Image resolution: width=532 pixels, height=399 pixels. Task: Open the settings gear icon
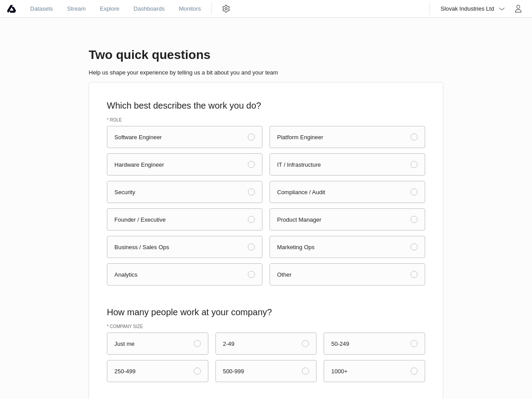226,9
